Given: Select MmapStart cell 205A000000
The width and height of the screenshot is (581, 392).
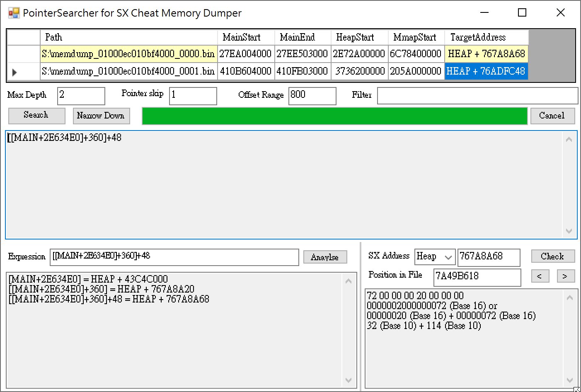Looking at the screenshot, I should pyautogui.click(x=416, y=71).
